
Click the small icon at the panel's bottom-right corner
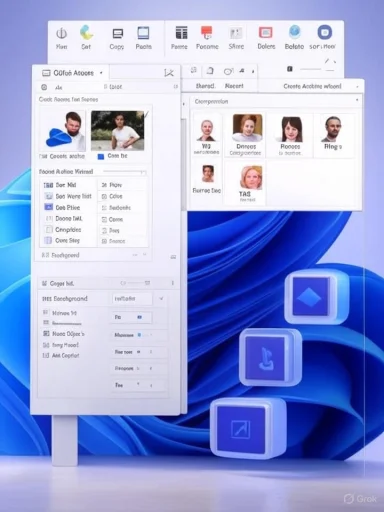pos(173,257)
